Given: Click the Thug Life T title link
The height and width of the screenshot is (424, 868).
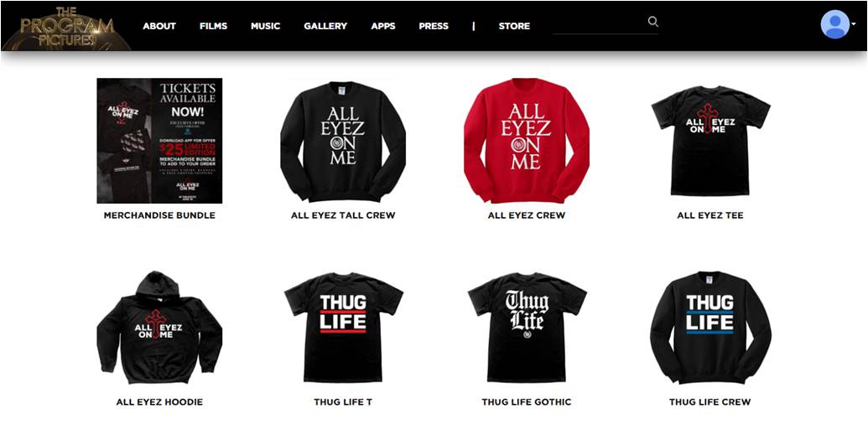Looking at the screenshot, I should 343,402.
